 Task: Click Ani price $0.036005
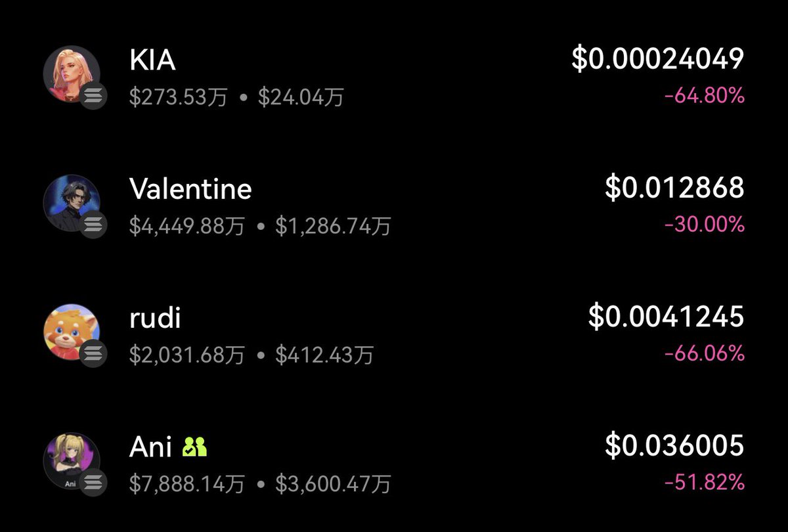[x=674, y=445]
